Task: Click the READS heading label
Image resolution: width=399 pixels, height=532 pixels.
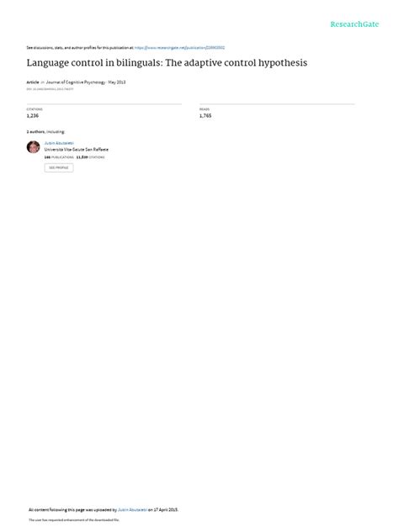Action: (205, 109)
